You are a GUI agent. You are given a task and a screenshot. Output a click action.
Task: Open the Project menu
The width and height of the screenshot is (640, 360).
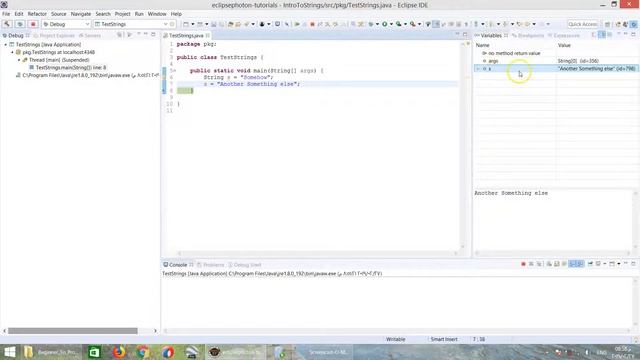[122, 14]
